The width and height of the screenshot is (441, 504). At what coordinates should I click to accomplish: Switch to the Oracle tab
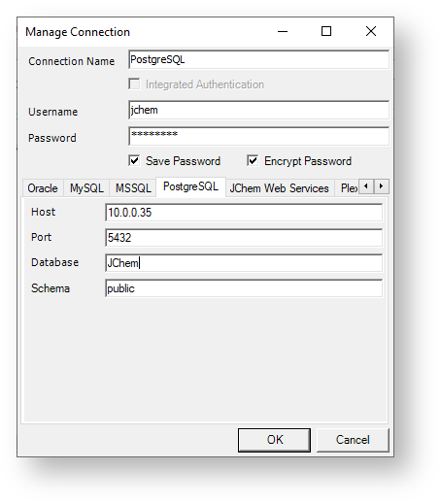pyautogui.click(x=43, y=188)
